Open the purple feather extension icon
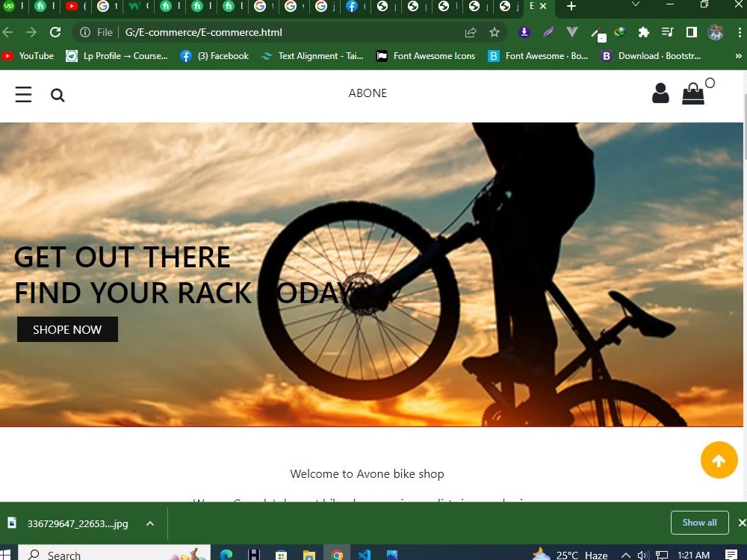Image resolution: width=747 pixels, height=560 pixels. [548, 32]
